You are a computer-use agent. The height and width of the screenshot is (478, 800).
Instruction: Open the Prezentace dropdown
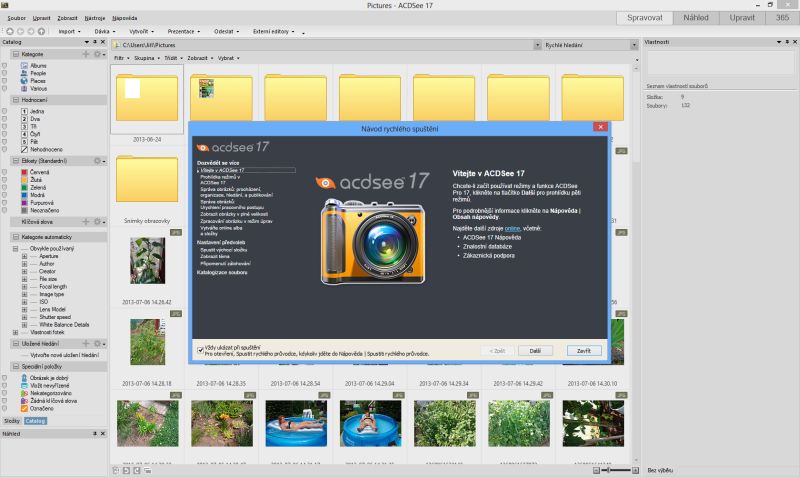pyautogui.click(x=184, y=31)
